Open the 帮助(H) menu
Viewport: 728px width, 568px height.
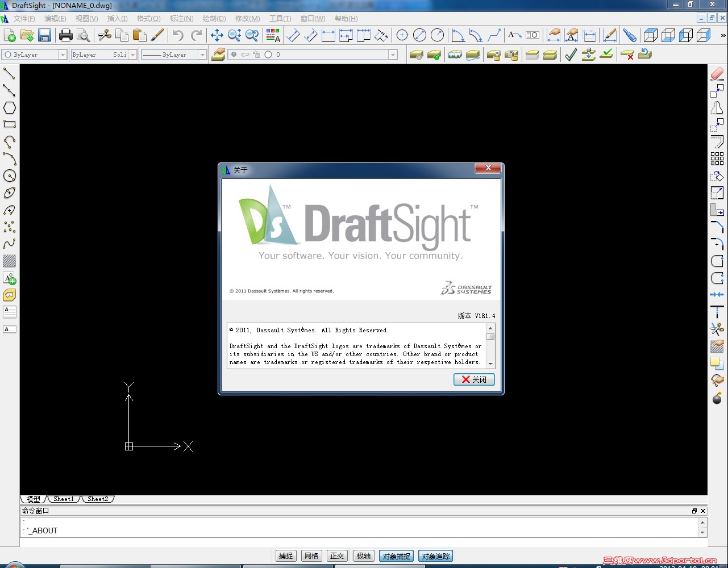click(346, 19)
